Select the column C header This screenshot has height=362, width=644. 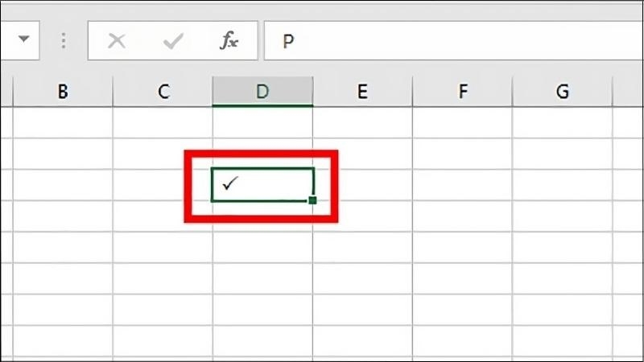coord(163,91)
